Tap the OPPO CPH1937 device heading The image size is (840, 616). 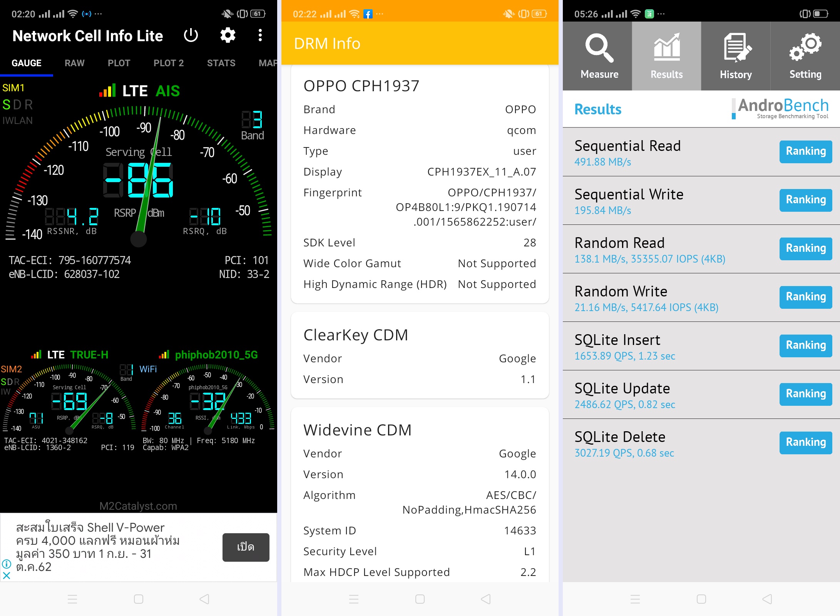[361, 86]
